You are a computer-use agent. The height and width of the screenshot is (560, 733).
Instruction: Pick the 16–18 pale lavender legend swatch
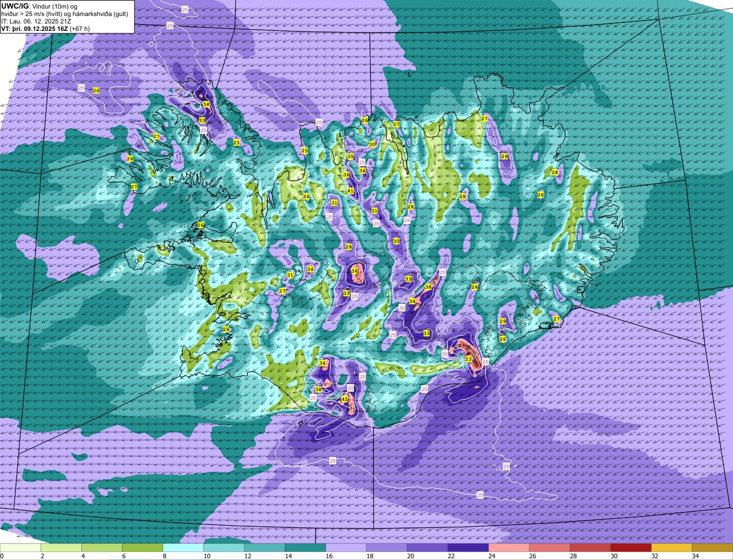click(x=346, y=548)
